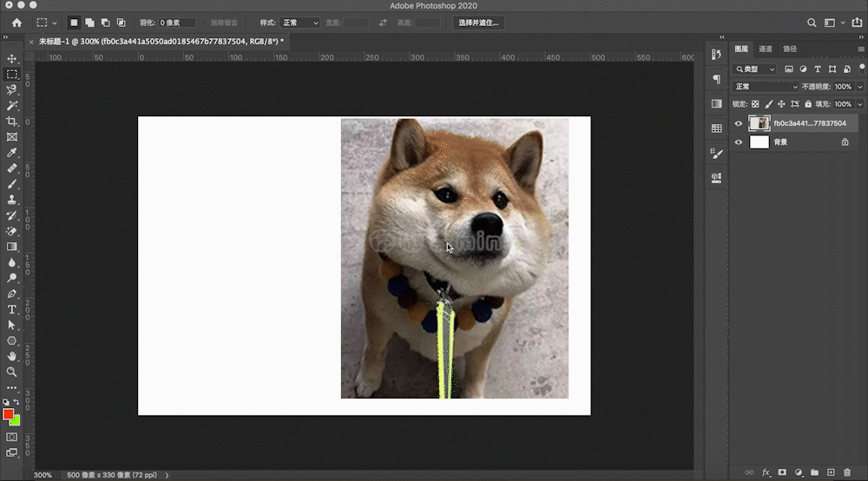Image resolution: width=868 pixels, height=481 pixels.
Task: Select the Magic Wand tool
Action: click(11, 106)
